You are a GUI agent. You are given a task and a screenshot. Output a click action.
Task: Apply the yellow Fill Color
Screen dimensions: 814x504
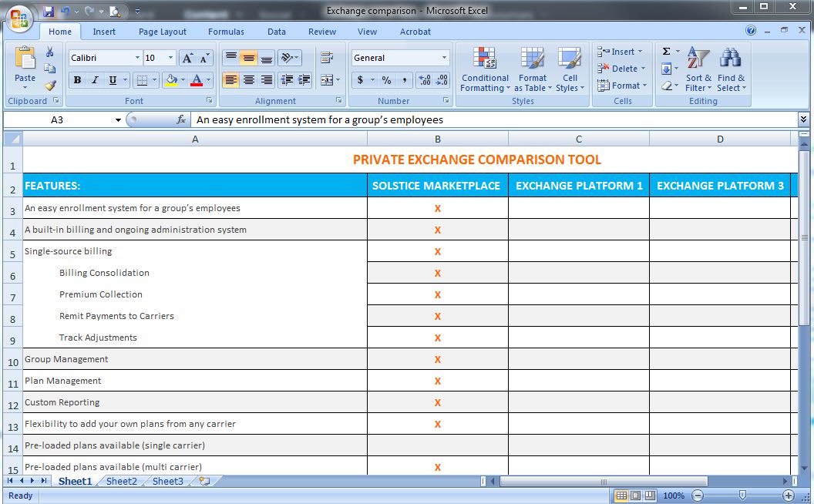171,80
